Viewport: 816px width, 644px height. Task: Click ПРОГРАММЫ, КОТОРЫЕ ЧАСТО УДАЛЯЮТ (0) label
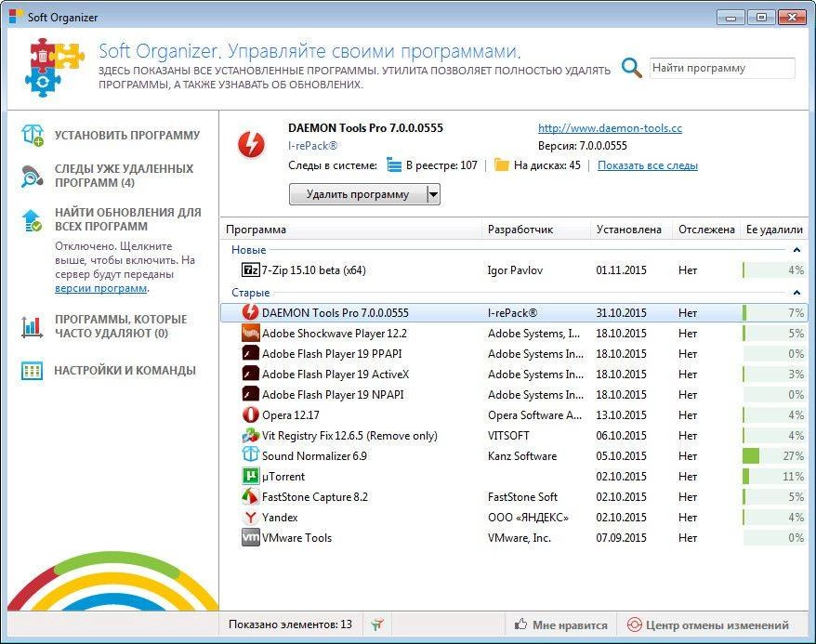pyautogui.click(x=121, y=326)
